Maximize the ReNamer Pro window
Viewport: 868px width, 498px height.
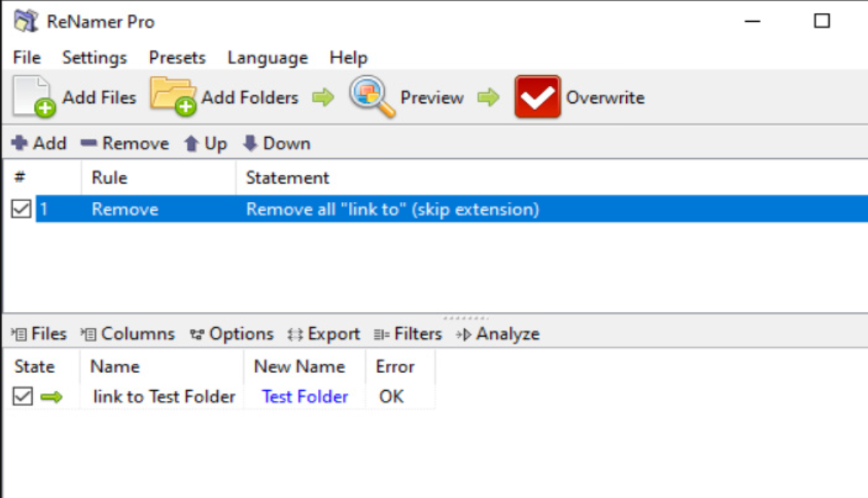tap(822, 21)
